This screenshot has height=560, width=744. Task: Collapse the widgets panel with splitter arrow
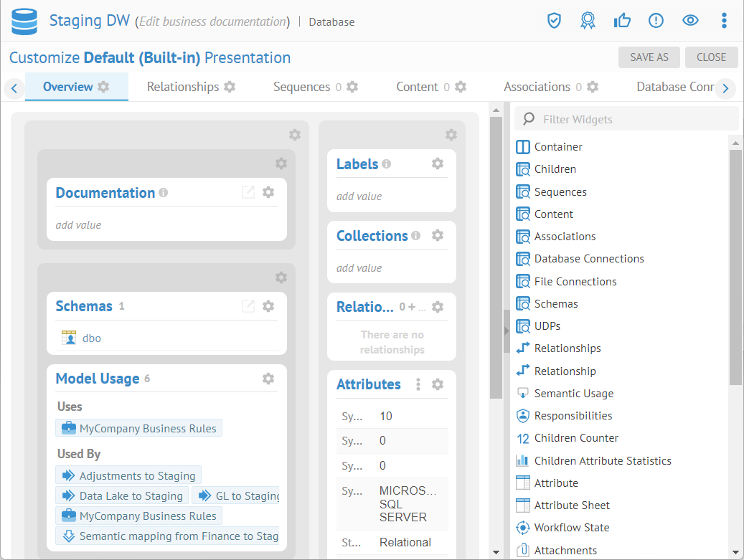[507, 331]
